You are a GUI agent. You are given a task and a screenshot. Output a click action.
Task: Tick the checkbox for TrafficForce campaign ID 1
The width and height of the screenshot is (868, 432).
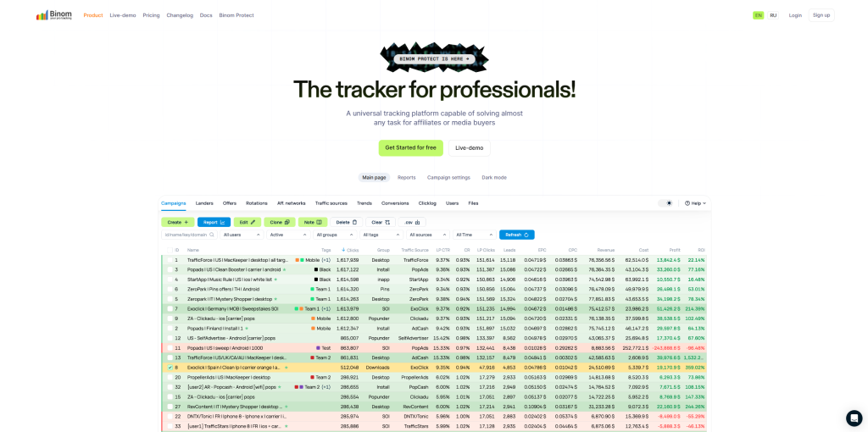click(x=170, y=260)
